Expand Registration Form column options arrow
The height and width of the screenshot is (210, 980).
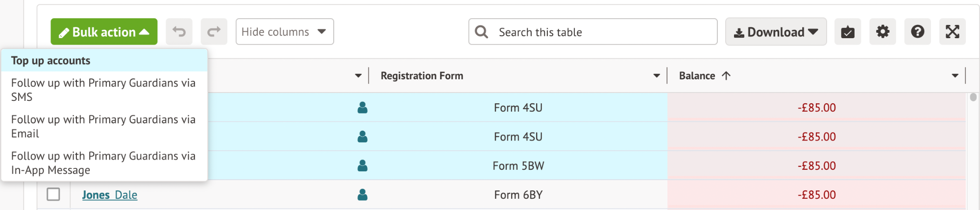(x=657, y=76)
